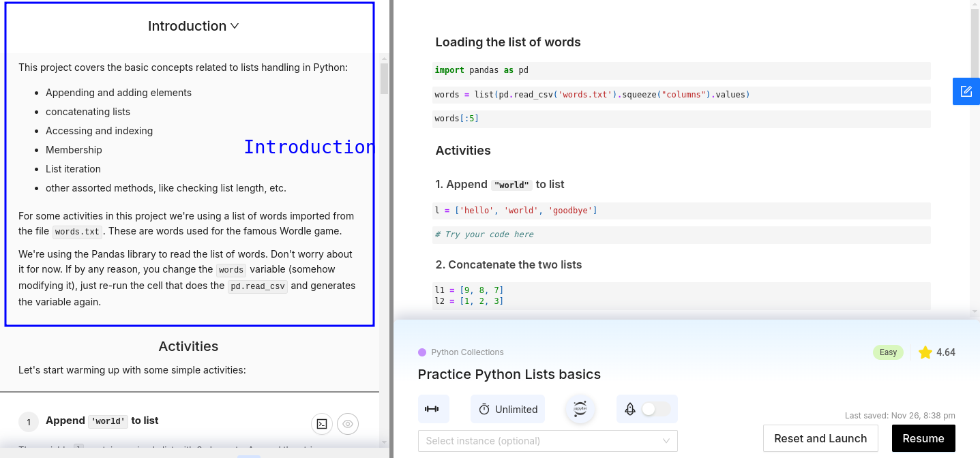The width and height of the screenshot is (980, 458).
Task: Toggle the eye icon on Append 'world' activity
Action: tap(348, 424)
